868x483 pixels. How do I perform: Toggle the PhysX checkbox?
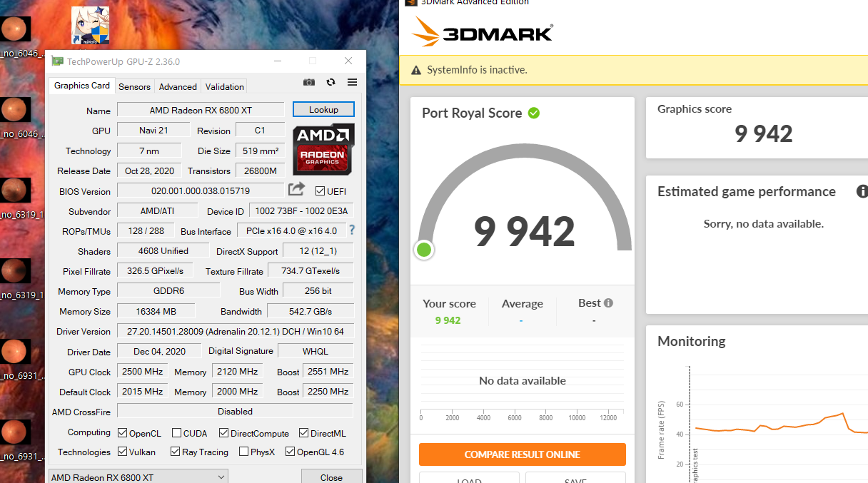[244, 452]
